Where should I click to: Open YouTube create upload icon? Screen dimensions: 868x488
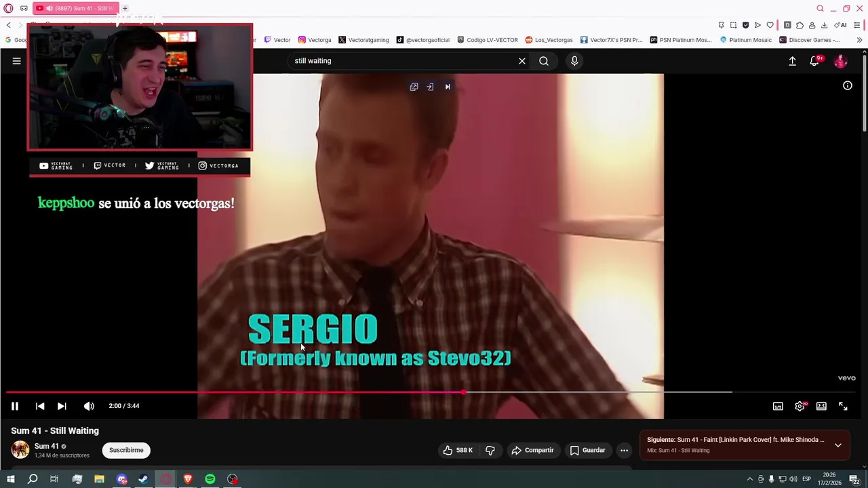tap(792, 61)
